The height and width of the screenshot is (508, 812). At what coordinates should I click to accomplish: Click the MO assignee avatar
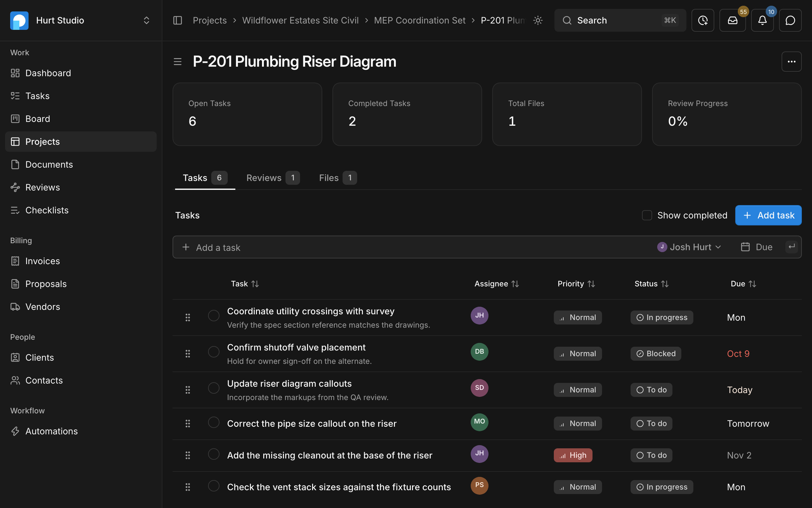pos(479,422)
